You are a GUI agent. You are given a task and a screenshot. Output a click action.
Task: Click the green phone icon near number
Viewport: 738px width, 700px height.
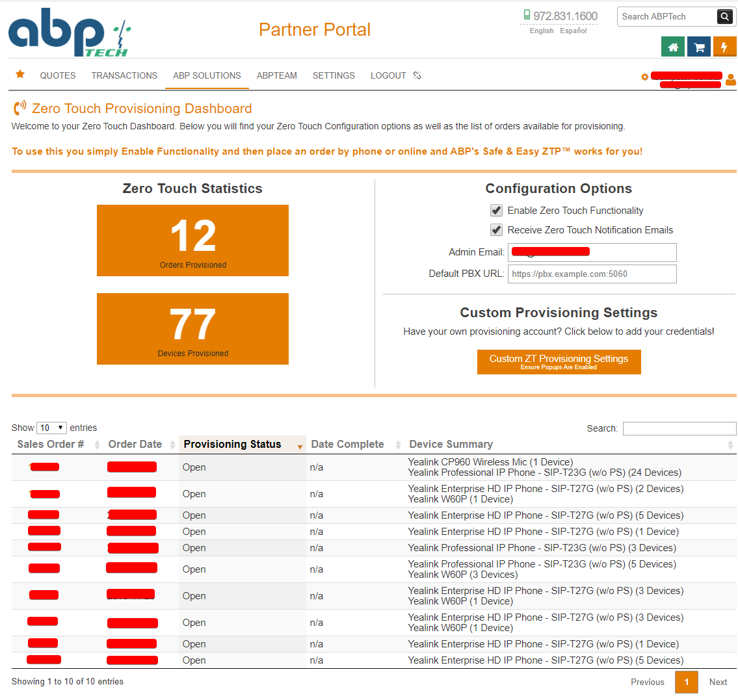point(527,15)
